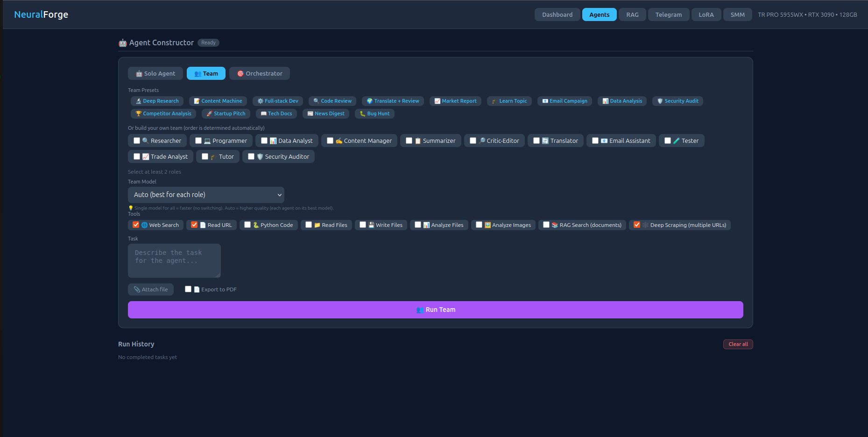868x437 pixels.
Task: Tick the Summarizer role checkbox
Action: tap(409, 141)
